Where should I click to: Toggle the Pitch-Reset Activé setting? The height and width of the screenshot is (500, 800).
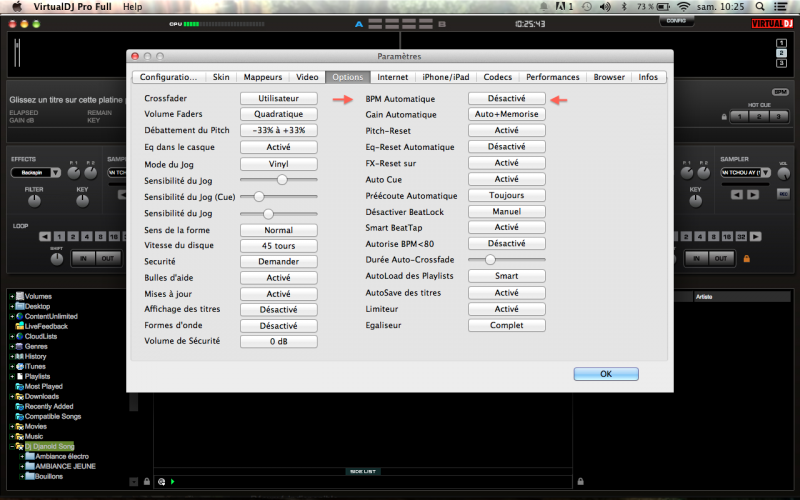pos(507,131)
